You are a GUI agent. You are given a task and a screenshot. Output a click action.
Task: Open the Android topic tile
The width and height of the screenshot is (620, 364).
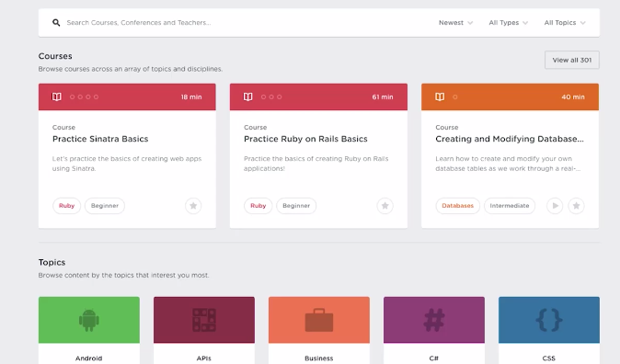pyautogui.click(x=89, y=330)
